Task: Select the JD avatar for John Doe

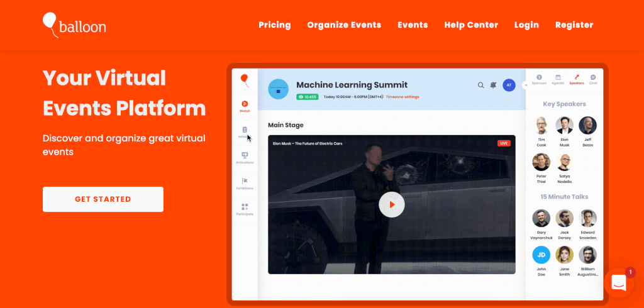Action: click(541, 255)
